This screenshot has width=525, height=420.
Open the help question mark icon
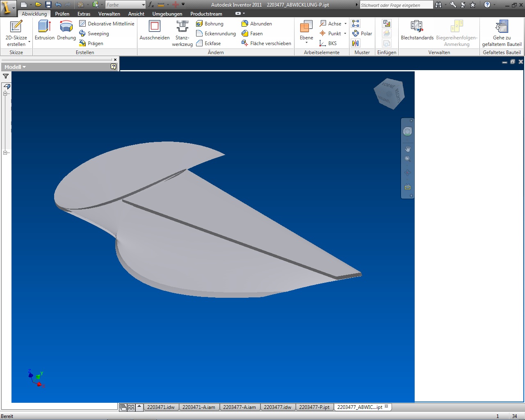487,5
